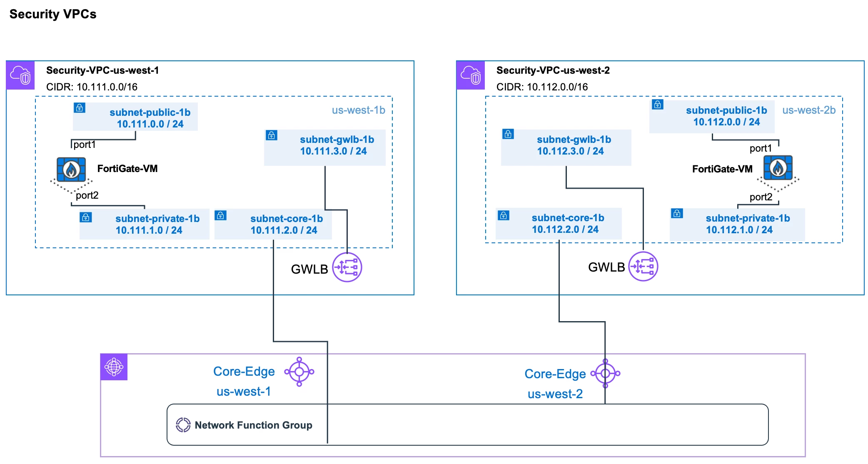Select subnet-public-1b 10.111.0.0 / 24 label

coord(150,118)
